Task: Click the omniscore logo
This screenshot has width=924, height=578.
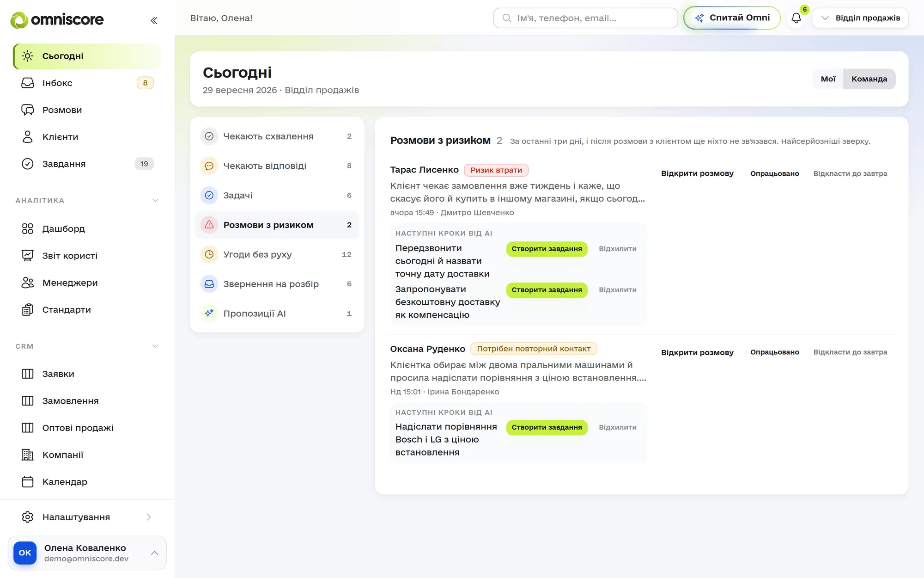Action: point(57,20)
